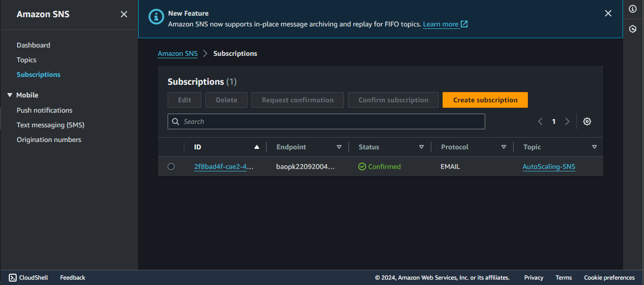
Task: Click the endpoint text baopk22092004
Action: point(305,166)
